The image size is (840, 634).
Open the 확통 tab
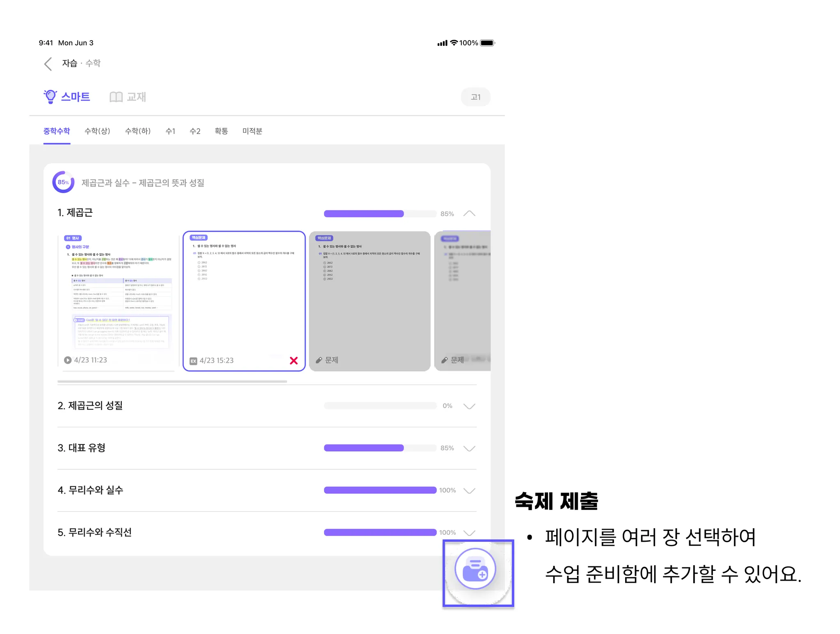[x=221, y=131]
